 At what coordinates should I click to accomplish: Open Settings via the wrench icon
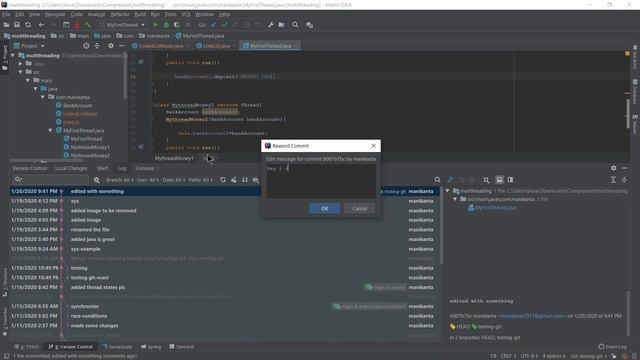[271, 25]
